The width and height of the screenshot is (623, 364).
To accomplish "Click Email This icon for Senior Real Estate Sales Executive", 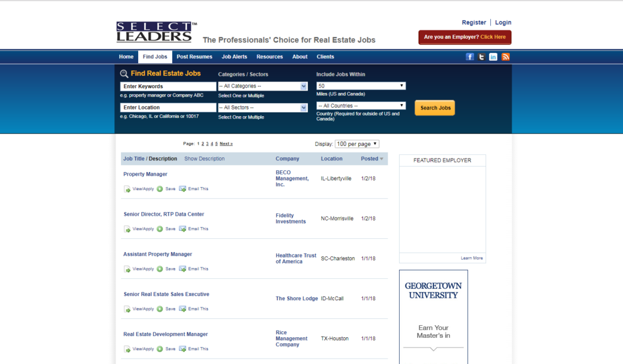I will pyautogui.click(x=183, y=309).
